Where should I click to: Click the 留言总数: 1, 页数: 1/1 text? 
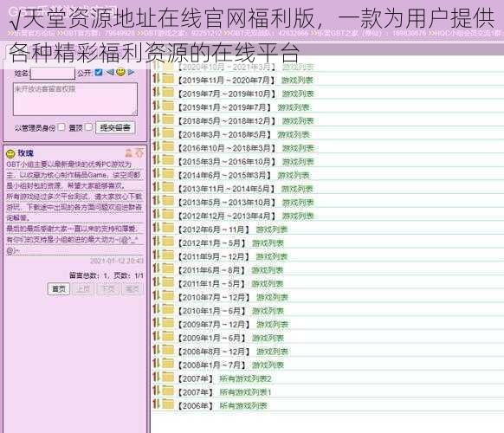click(x=107, y=275)
